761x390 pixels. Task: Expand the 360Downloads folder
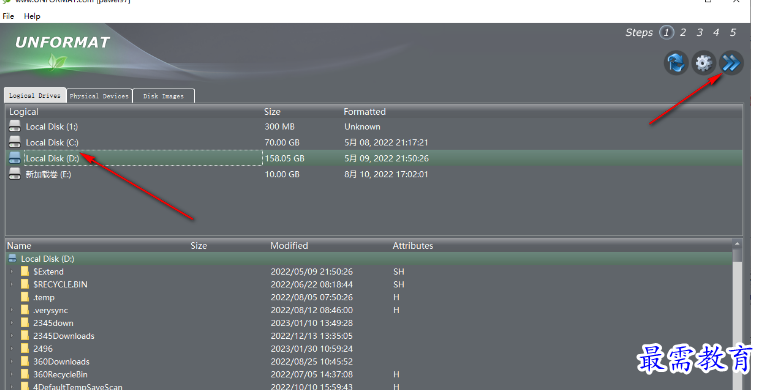tap(12, 361)
